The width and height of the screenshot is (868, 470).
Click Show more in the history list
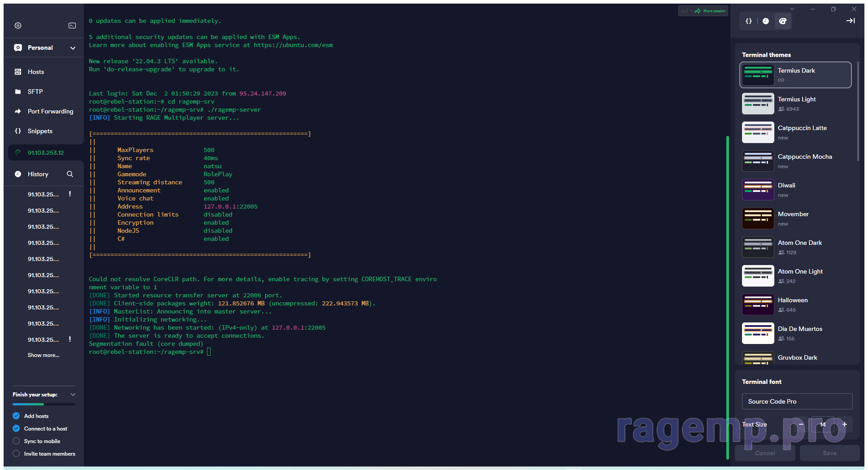pyautogui.click(x=43, y=355)
